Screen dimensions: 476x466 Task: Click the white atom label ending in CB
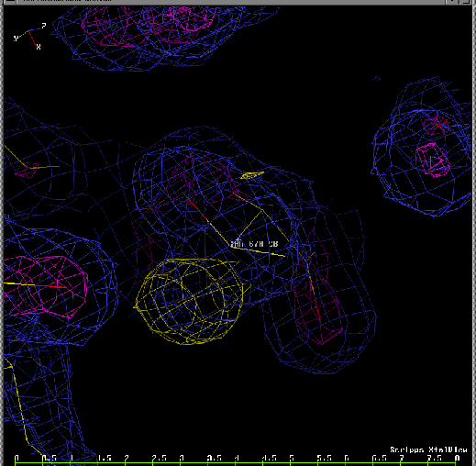pos(254,244)
